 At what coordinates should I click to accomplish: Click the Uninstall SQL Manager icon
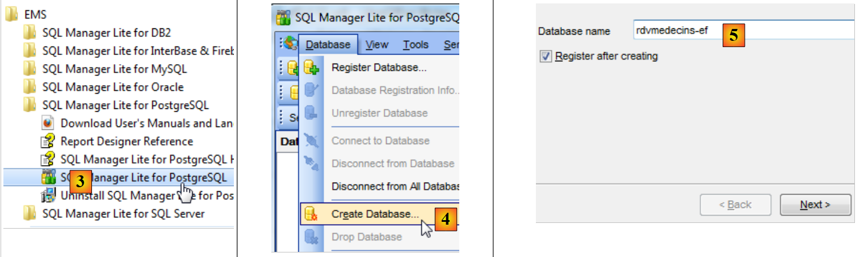48,196
